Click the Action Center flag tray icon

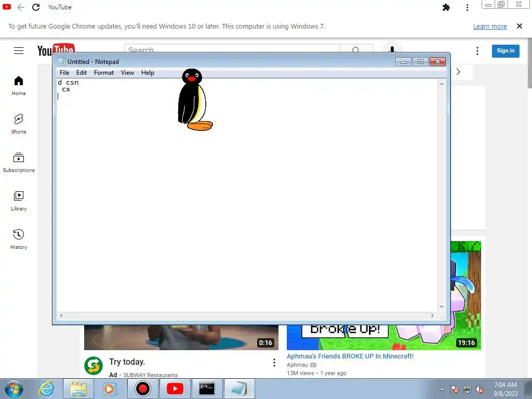coord(455,389)
